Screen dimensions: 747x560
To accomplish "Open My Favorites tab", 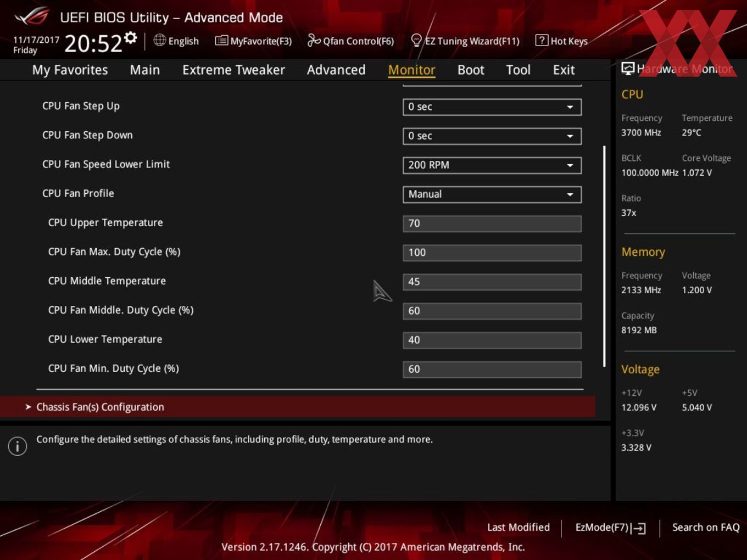I will tap(70, 70).
